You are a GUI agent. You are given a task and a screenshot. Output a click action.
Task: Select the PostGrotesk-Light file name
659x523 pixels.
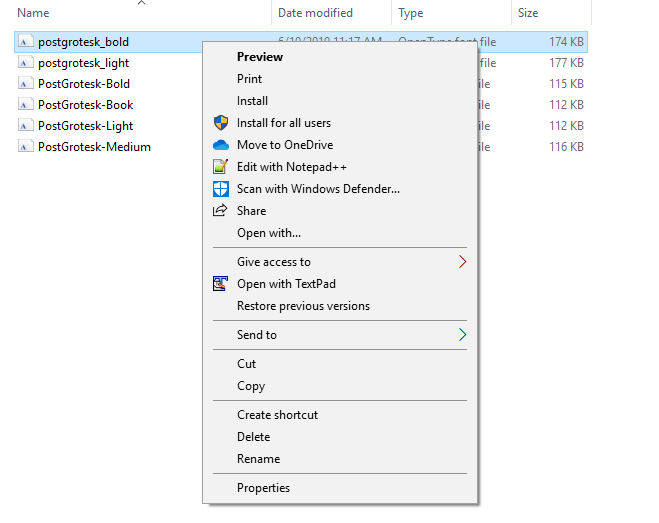click(x=85, y=126)
